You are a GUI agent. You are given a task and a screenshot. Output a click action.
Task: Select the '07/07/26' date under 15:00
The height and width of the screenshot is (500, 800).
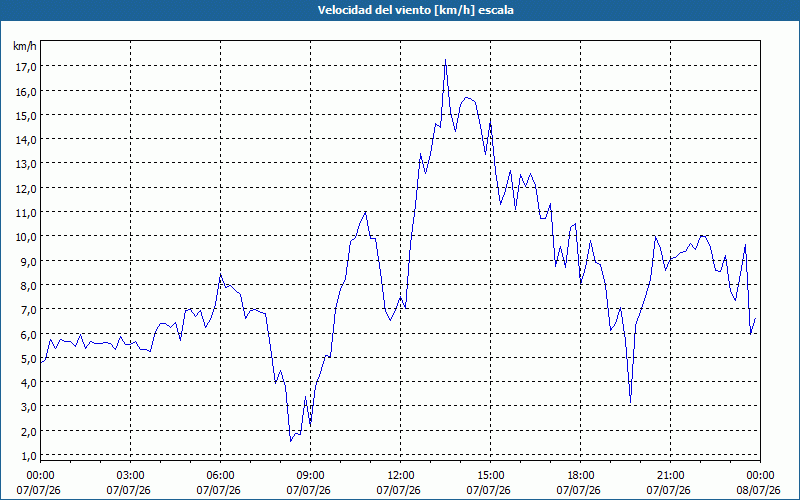click(x=488, y=490)
